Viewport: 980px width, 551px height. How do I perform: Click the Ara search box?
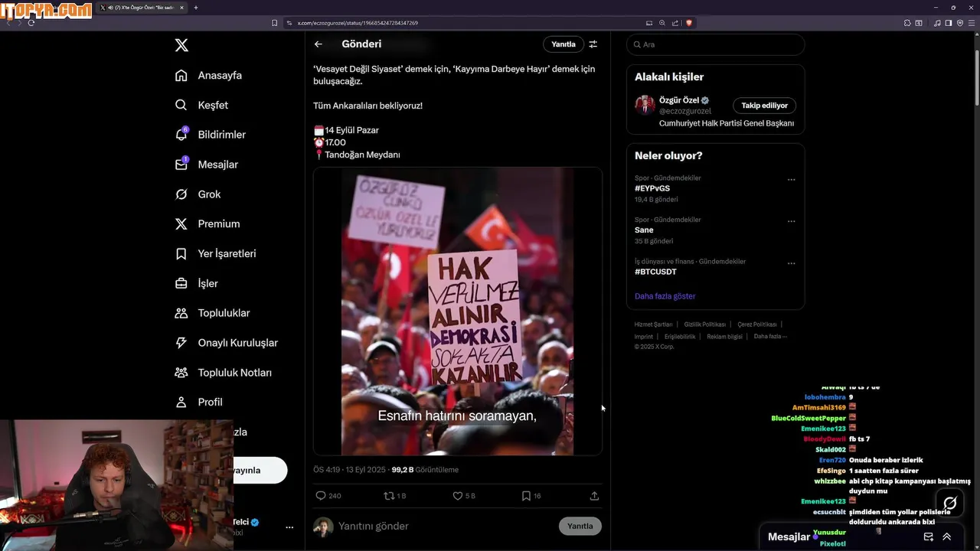(x=716, y=44)
